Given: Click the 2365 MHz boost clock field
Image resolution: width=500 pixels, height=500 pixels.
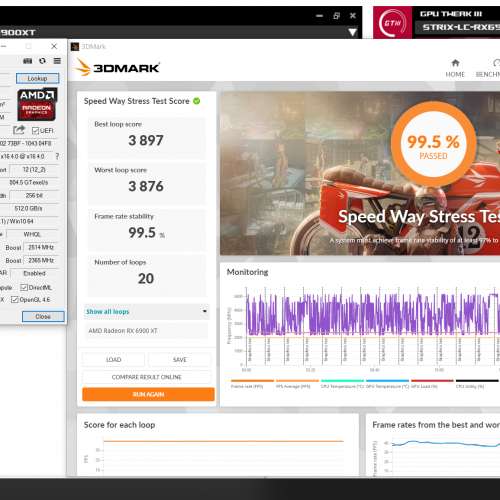Looking at the screenshot, I should pyautogui.click(x=41, y=260).
